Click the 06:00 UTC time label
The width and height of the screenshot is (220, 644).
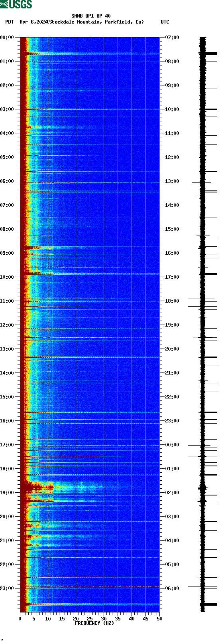pos(172,589)
